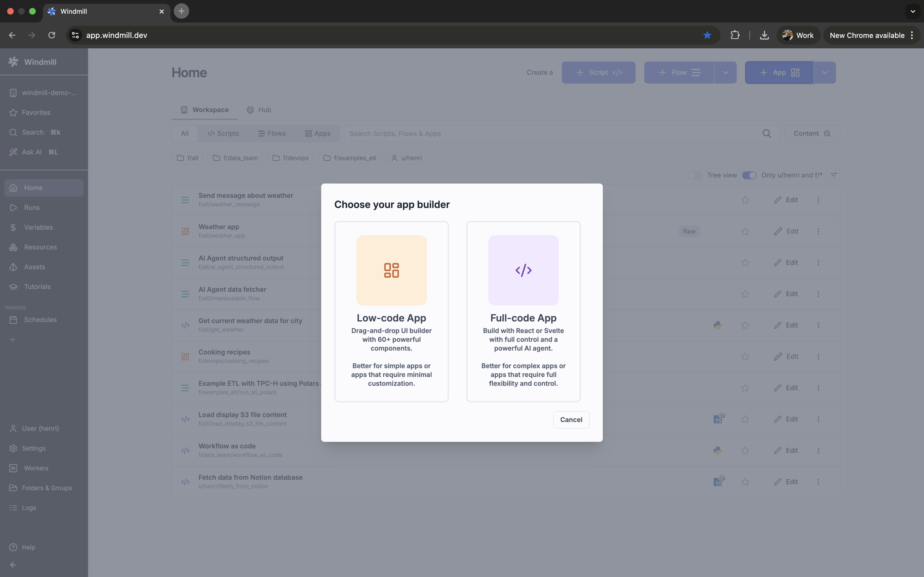Expand the Flow button dropdown chevron
The height and width of the screenshot is (577, 924).
[x=725, y=72]
